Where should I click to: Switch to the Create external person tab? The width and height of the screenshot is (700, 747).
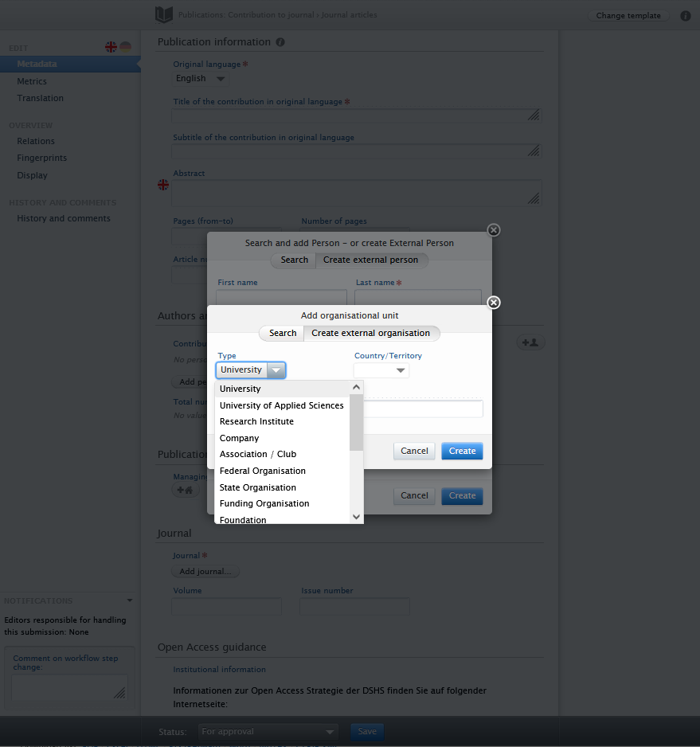[x=371, y=260]
